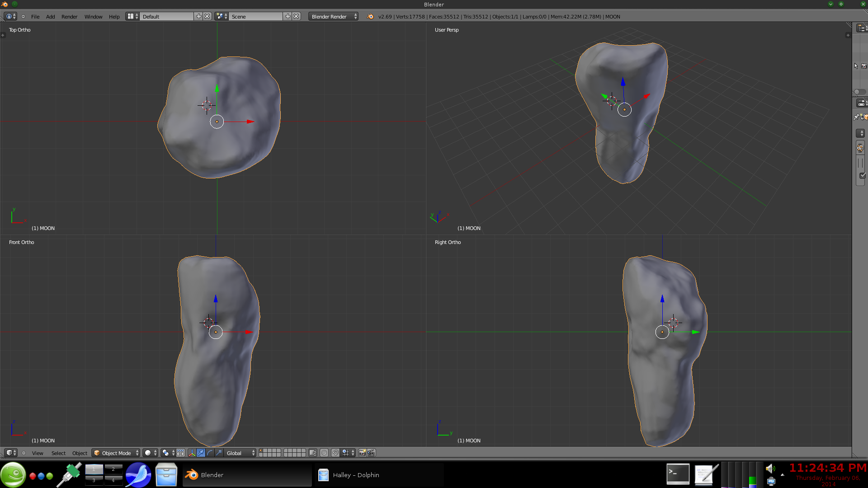The image size is (868, 488).
Task: Click the pin icon in properties panel
Action: pyautogui.click(x=856, y=117)
